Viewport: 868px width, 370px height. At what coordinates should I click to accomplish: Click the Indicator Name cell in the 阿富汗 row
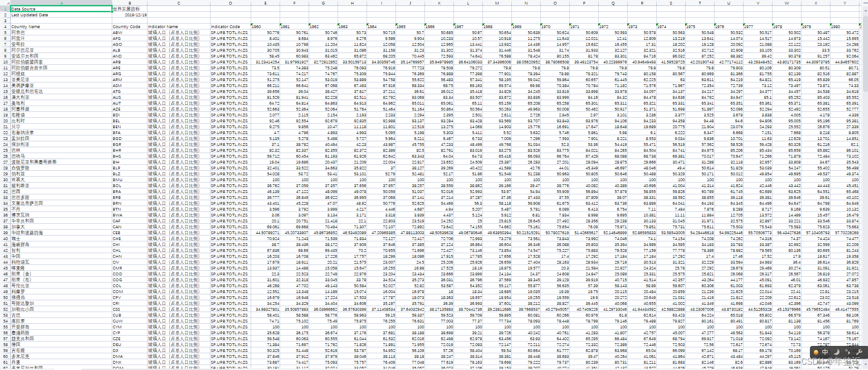(179, 38)
